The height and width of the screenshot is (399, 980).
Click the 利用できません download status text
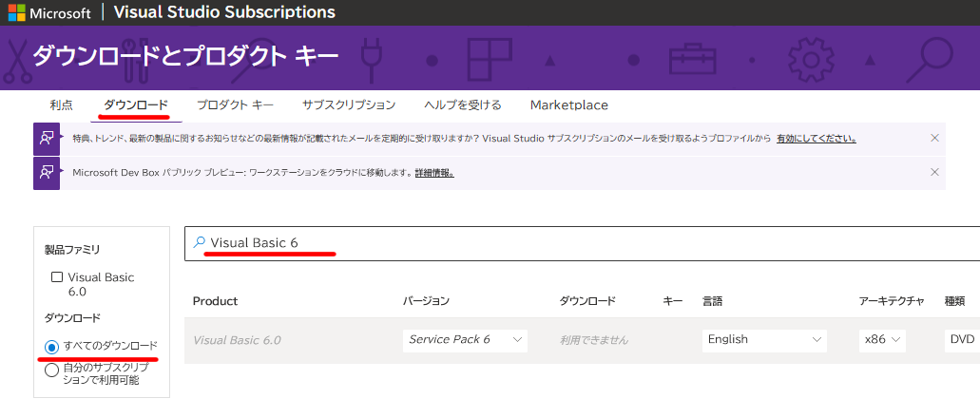(594, 340)
